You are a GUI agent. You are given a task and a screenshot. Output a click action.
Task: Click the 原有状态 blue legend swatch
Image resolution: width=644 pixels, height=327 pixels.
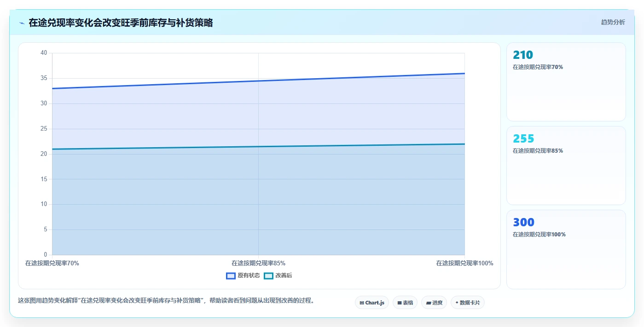click(x=231, y=276)
